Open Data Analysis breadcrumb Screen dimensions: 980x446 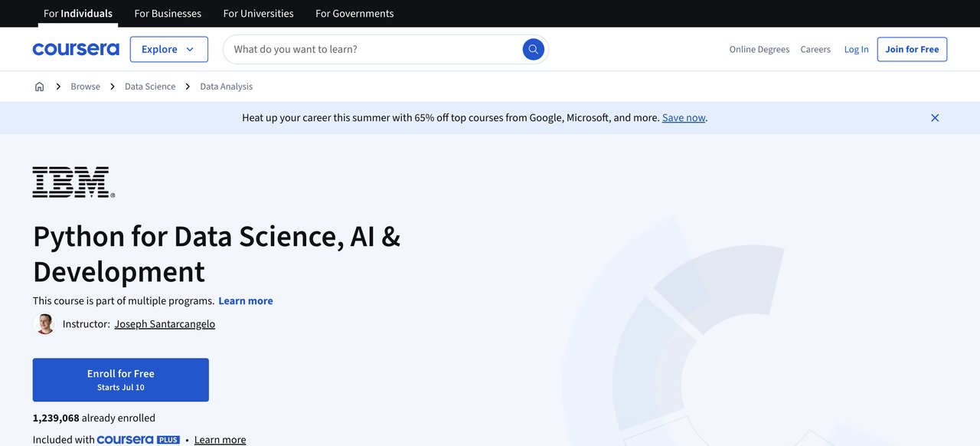[227, 87]
